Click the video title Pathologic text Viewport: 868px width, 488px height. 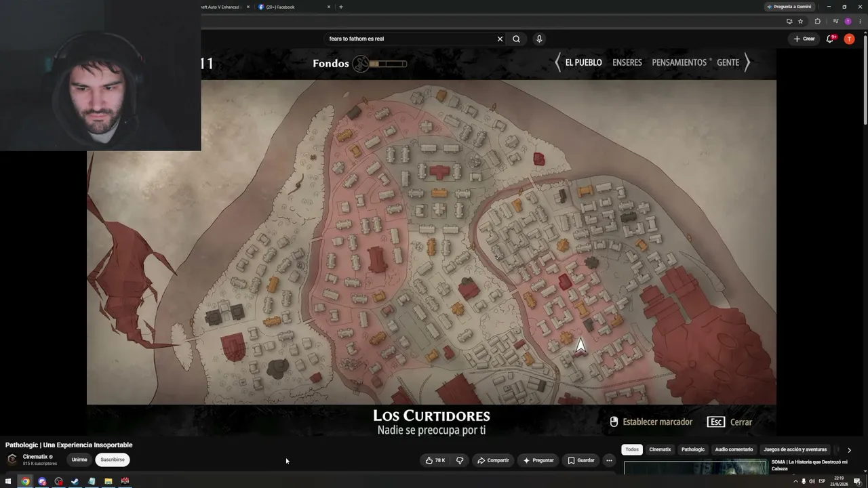pyautogui.click(x=69, y=445)
